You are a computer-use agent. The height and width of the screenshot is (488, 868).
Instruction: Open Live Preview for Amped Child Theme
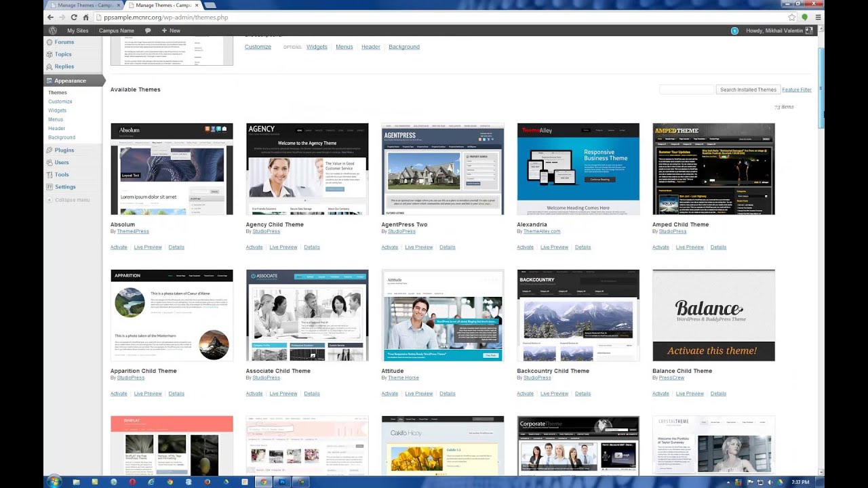point(690,247)
